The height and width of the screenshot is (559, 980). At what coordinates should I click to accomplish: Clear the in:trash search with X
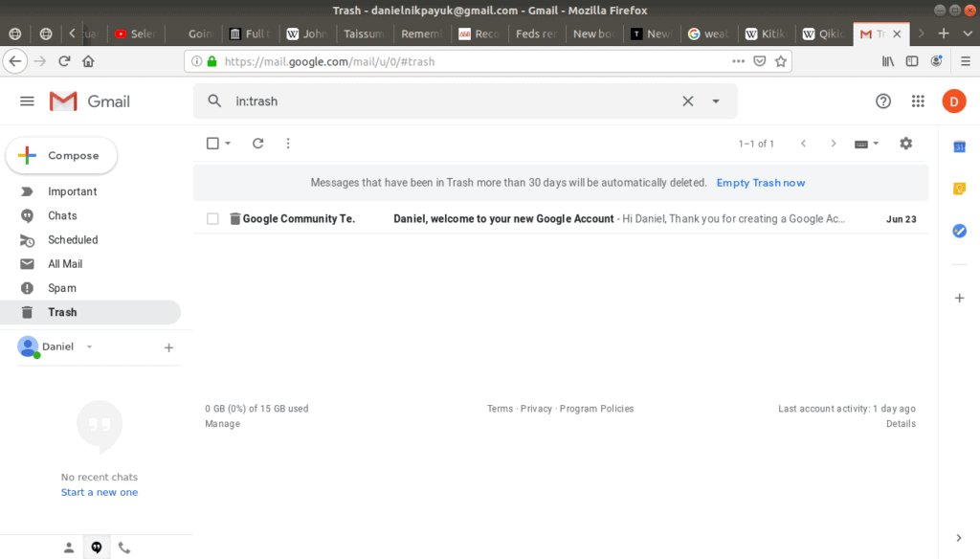point(687,101)
